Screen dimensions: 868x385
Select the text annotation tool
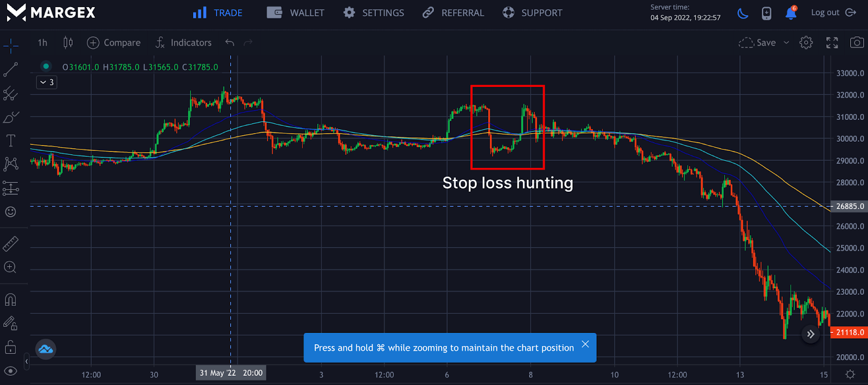pos(11,141)
